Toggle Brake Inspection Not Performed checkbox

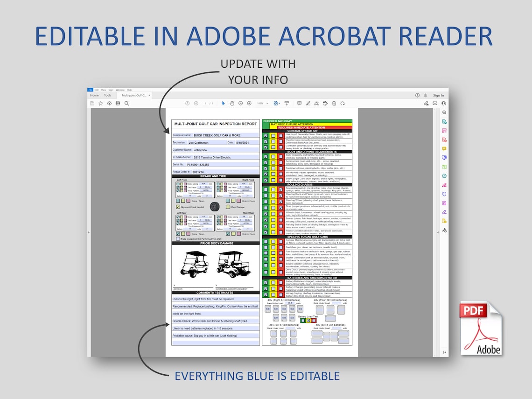(178, 239)
